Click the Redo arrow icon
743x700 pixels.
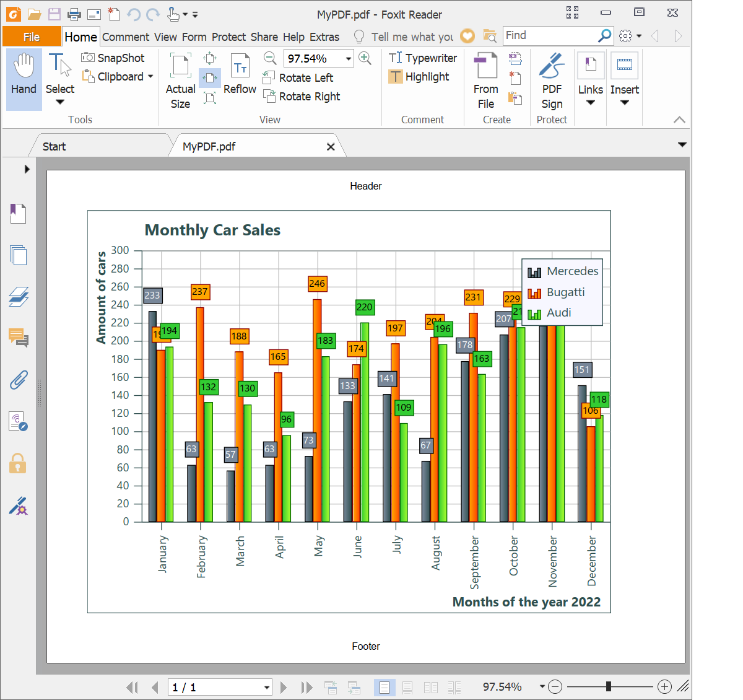coord(154,14)
